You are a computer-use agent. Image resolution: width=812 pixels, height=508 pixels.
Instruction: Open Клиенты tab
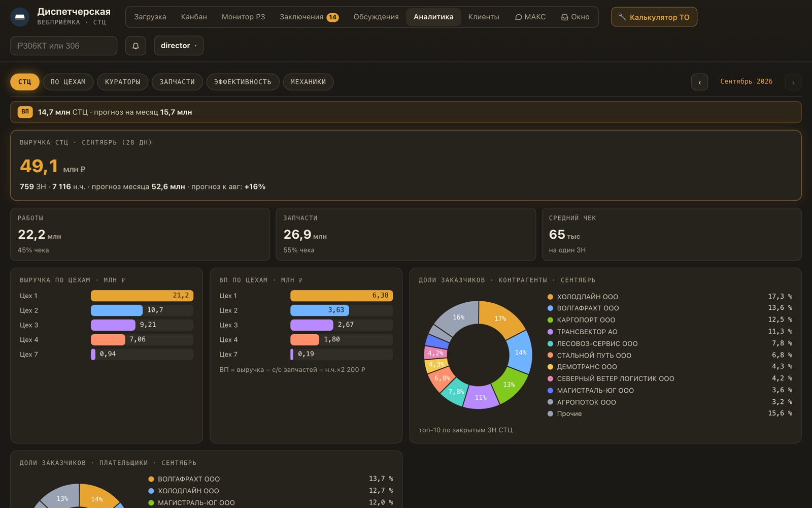pos(483,17)
